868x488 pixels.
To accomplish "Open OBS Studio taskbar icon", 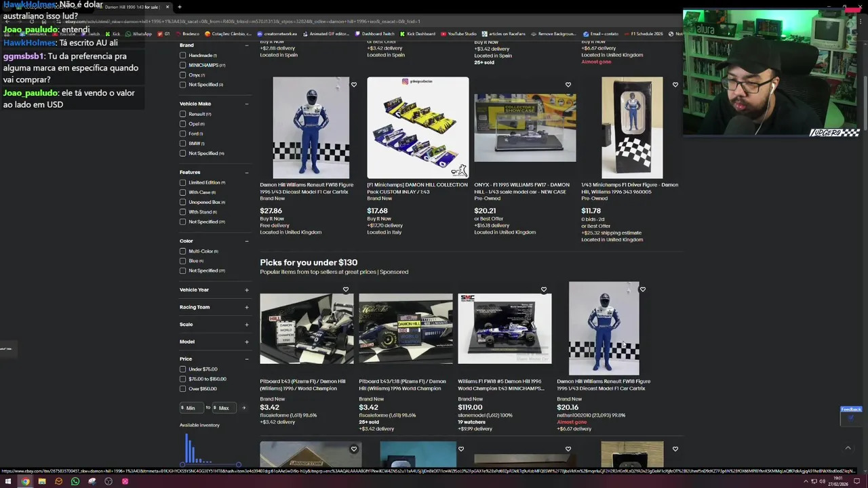I will pos(108,481).
